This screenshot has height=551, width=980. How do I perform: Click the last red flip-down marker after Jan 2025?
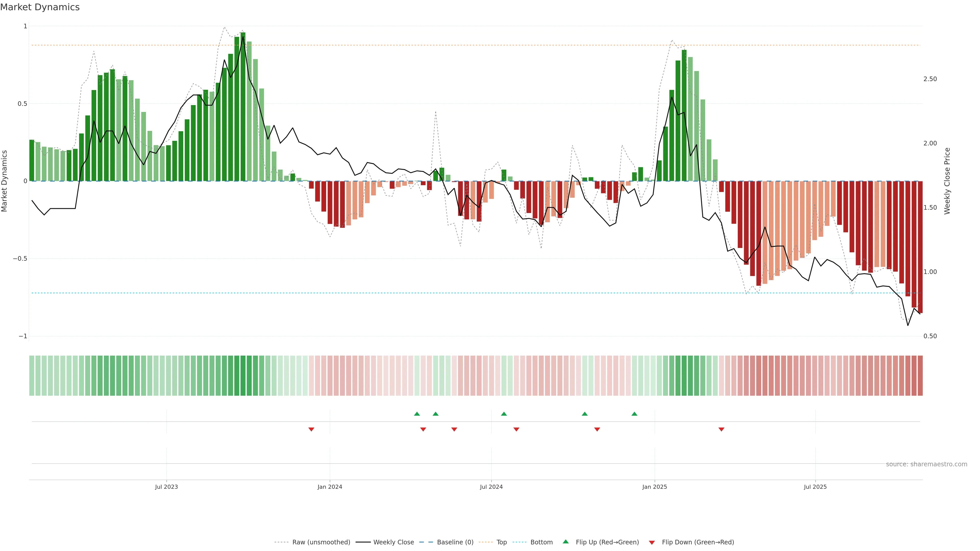pos(721,429)
